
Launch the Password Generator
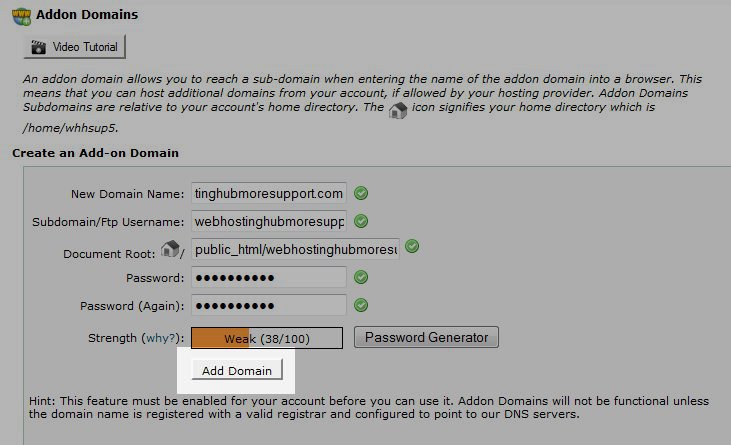(x=426, y=337)
